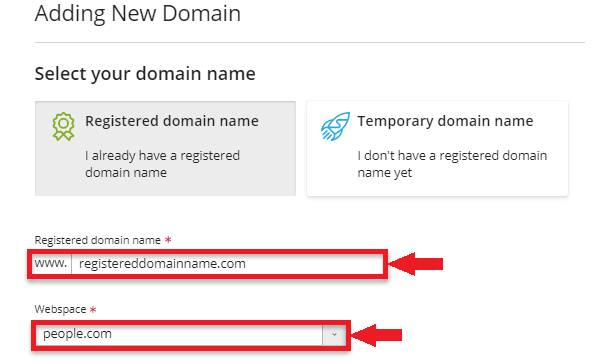Choose "I already have a registered domain name"
Viewport: 595px width, 364px height.
click(162, 164)
